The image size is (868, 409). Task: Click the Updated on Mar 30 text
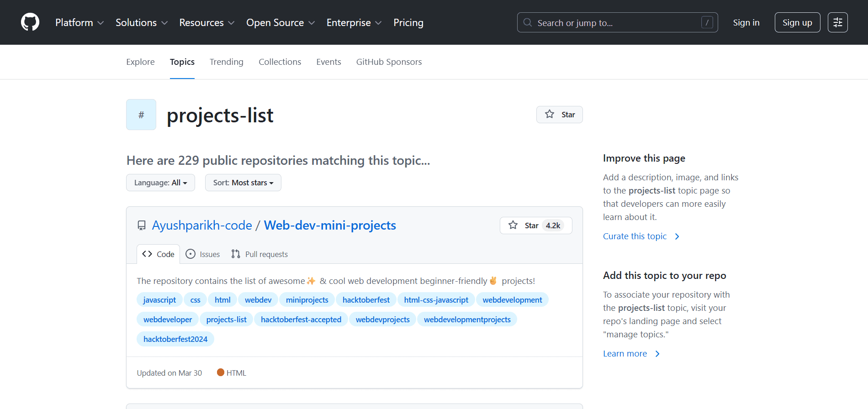click(x=169, y=373)
